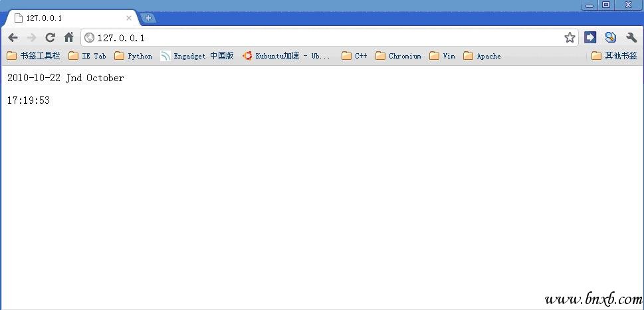Screen dimensions: 644x310
Task: Click the browser Back arrow button
Action: click(x=13, y=38)
